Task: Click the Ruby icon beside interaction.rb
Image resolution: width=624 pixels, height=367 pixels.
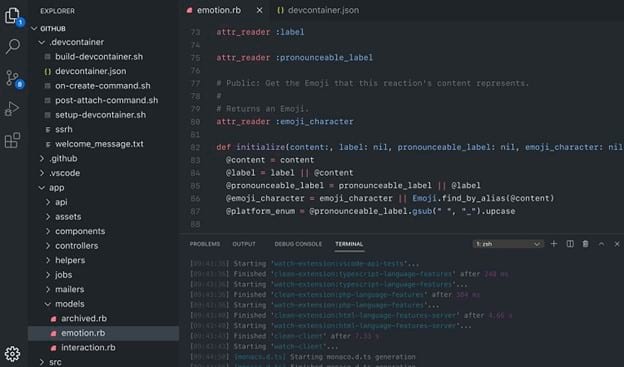Action: [x=53, y=347]
